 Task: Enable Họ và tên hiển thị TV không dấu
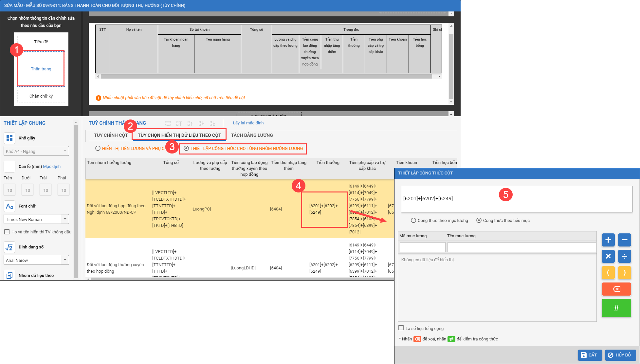[7, 232]
